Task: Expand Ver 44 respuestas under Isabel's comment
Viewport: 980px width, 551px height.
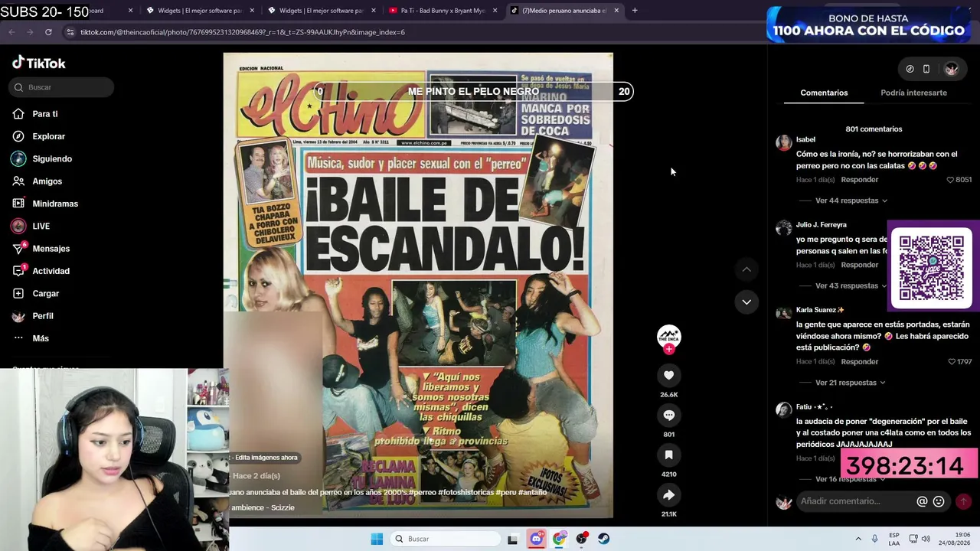Action: (851, 201)
